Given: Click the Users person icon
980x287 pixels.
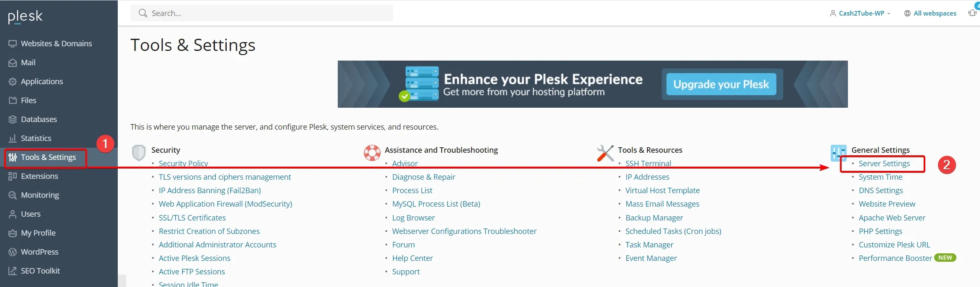Looking at the screenshot, I should pos(13,214).
